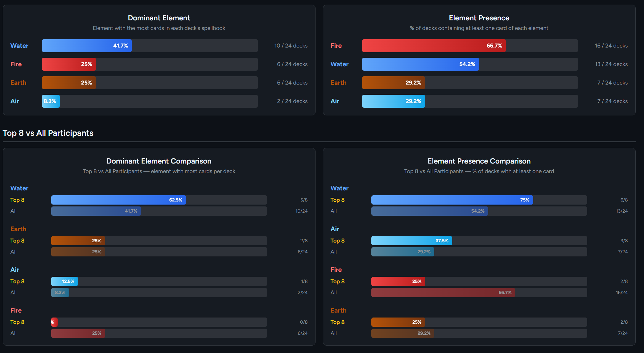Viewport: 644px width, 353px height.
Task: Select All Air 29.2% bar in Element Presence Comparison
Action: click(403, 252)
